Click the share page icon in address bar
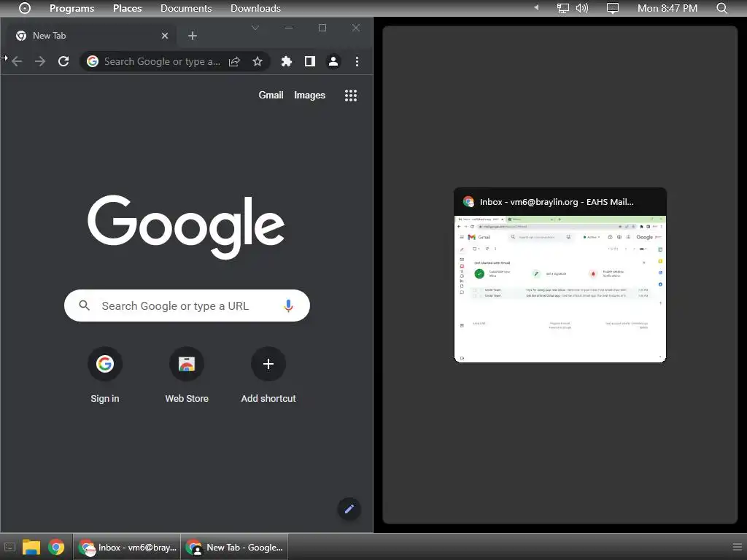This screenshot has width=747, height=560. (x=234, y=61)
